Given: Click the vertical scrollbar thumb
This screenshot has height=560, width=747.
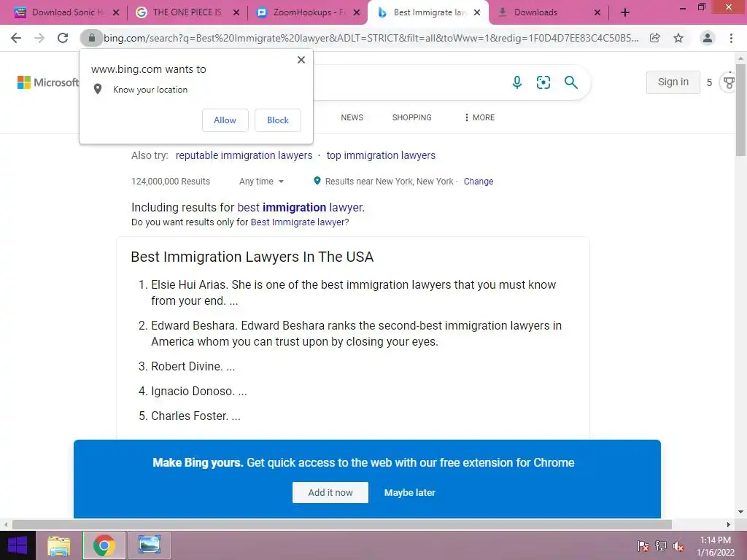Looking at the screenshot, I should click(x=740, y=111).
